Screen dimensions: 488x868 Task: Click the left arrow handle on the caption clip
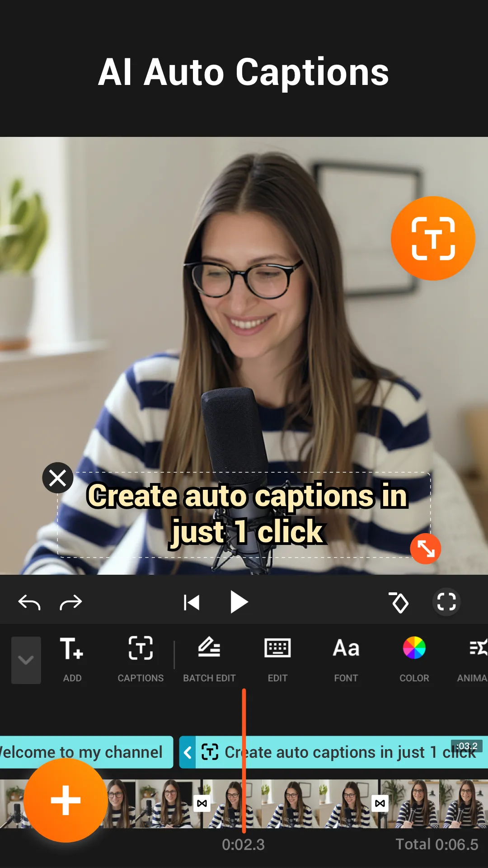(188, 752)
